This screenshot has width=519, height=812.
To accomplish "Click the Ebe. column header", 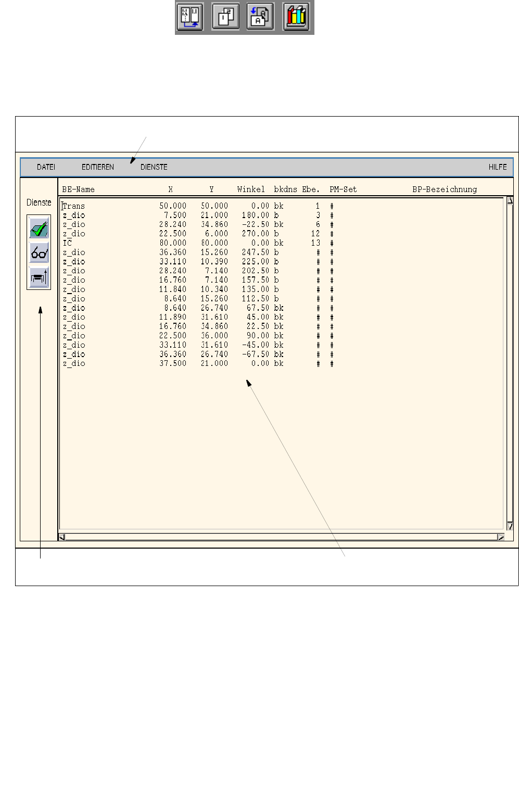I will 311,189.
